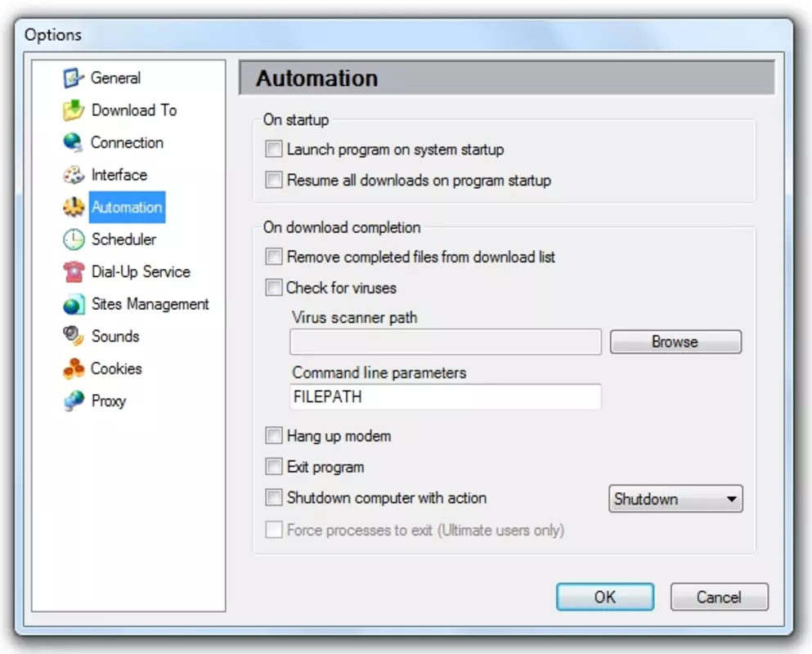Enable Launch program on system startup

274,149
